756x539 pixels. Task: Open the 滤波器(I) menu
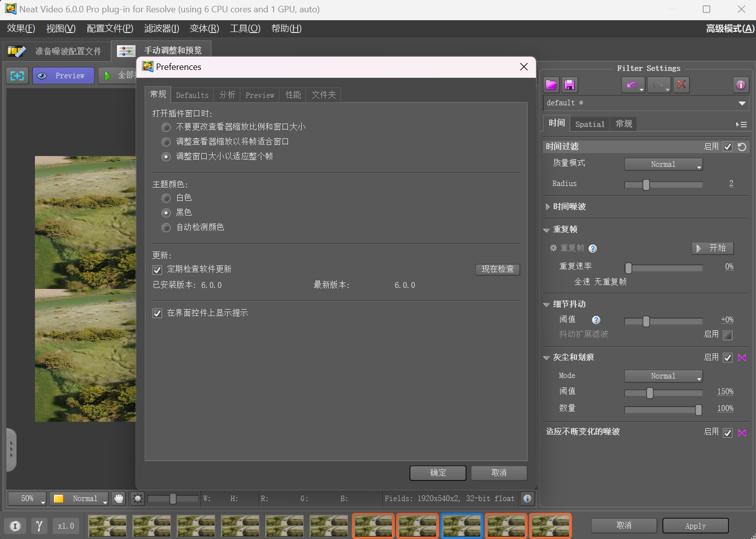[x=161, y=29]
